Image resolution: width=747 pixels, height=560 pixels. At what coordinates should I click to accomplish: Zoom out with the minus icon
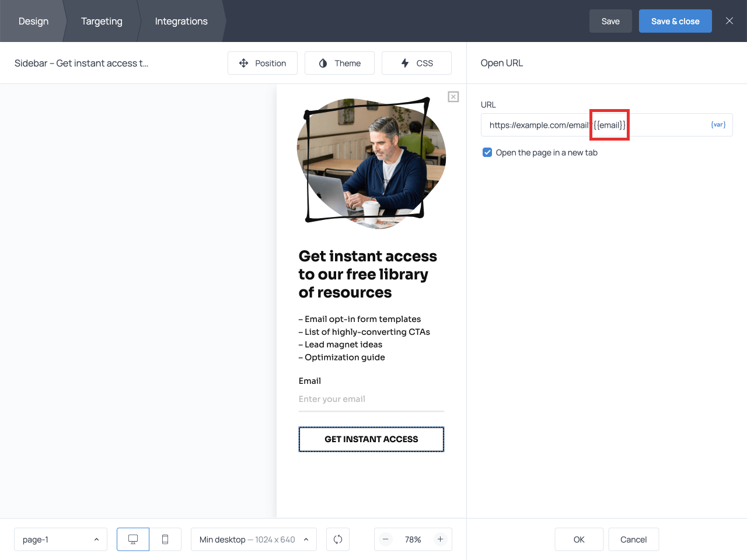pos(386,540)
